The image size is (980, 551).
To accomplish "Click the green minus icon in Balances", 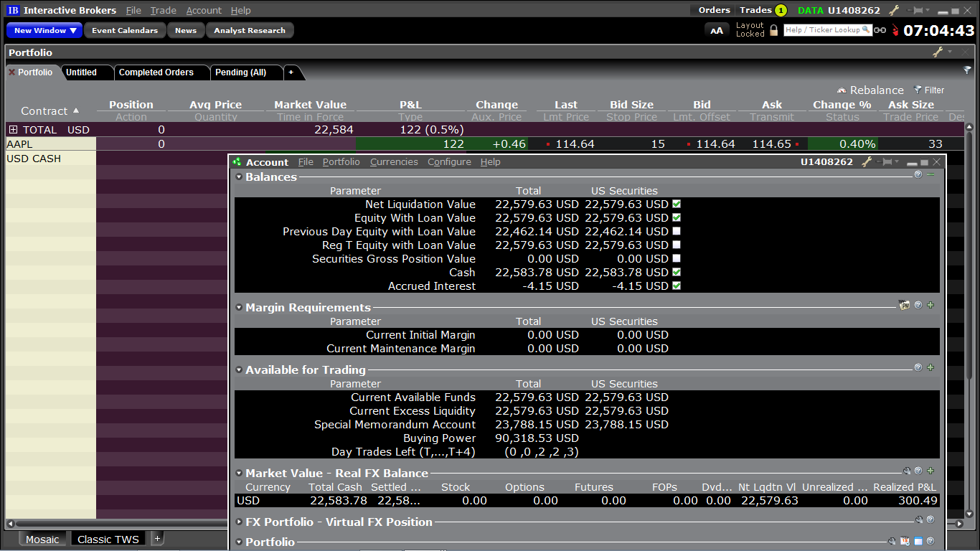I will point(930,174).
